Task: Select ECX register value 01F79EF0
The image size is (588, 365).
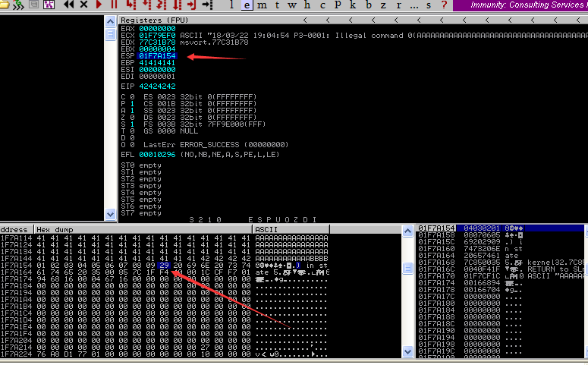Action: 157,35
